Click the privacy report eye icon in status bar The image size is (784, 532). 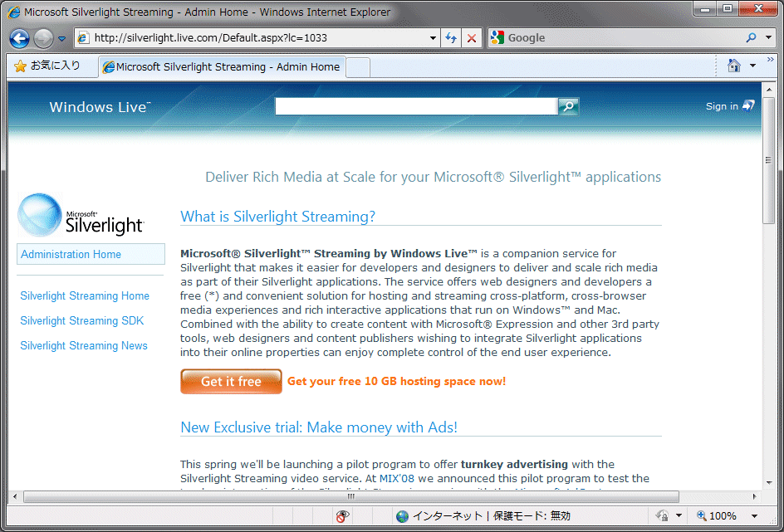(x=341, y=516)
